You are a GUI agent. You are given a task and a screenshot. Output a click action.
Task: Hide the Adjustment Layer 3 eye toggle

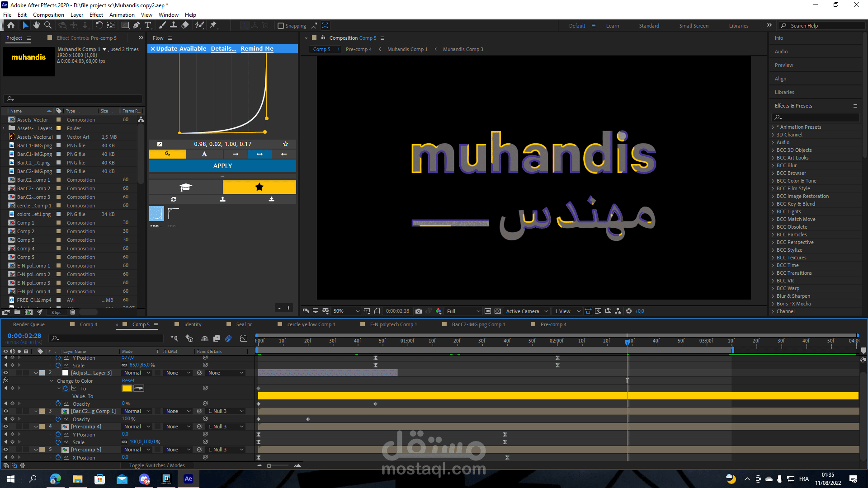[x=6, y=373]
